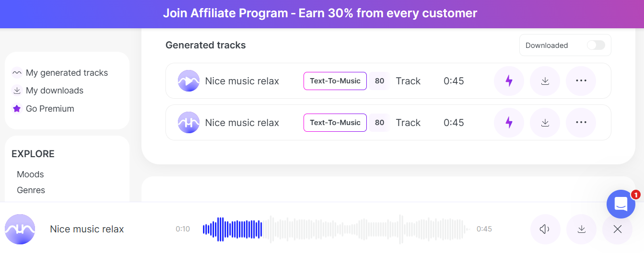644x253 pixels.
Task: Open the chat support bubble icon
Action: [621, 204]
